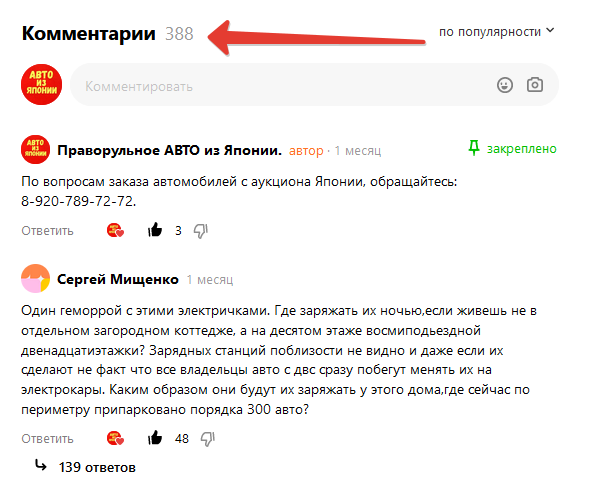Open the по популярности sort dropdown
The image size is (590, 489).
point(497,32)
